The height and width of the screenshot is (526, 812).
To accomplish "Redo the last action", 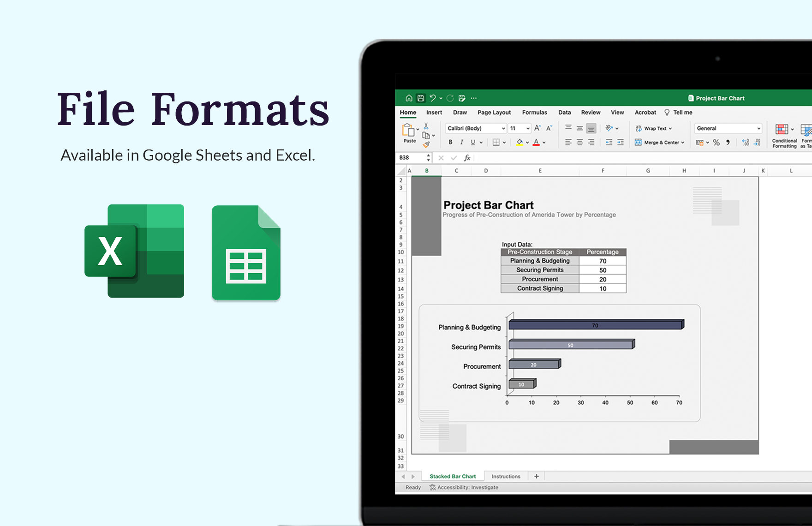I will click(x=450, y=98).
